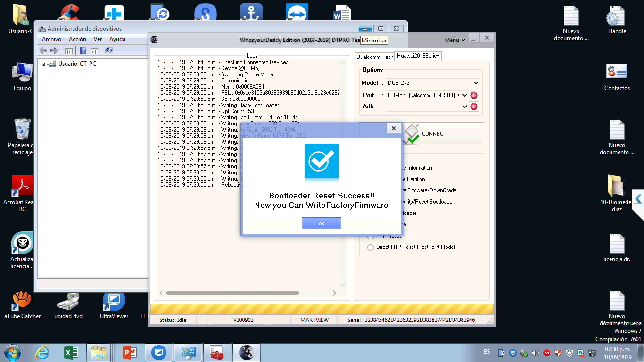Click the forward arrow in device manager toolbar
Image resolution: width=644 pixels, height=362 pixels.
[54, 50]
